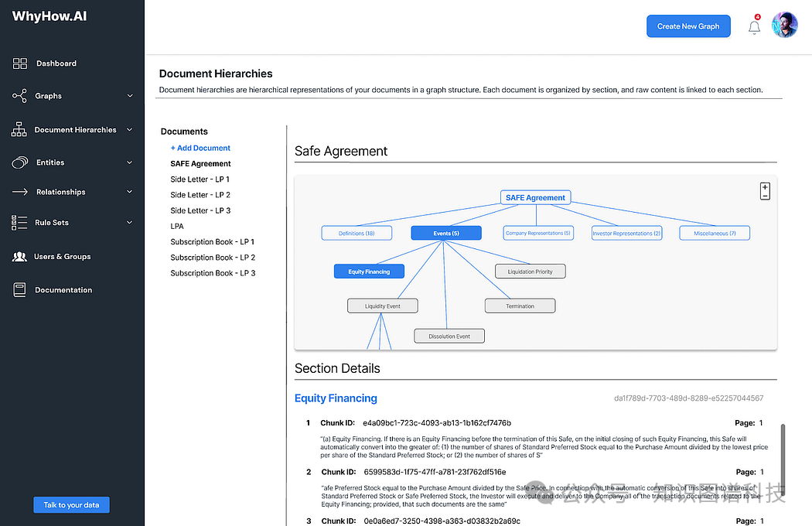This screenshot has width=812, height=526.
Task: Select SAFE Agreement in Documents list
Action: (x=200, y=164)
